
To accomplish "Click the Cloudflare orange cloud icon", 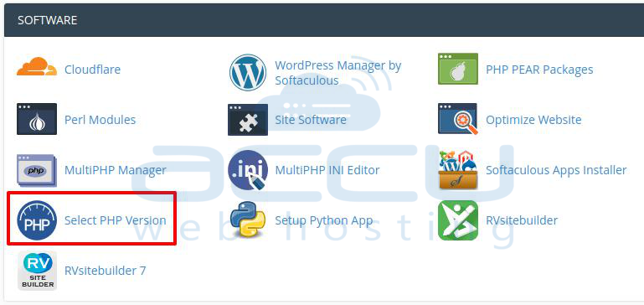I will click(37, 67).
